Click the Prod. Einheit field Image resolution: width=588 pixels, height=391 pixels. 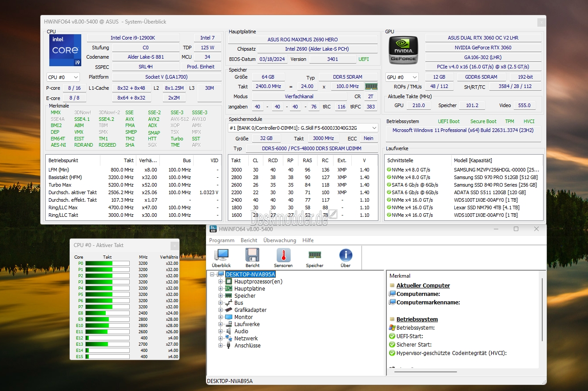tap(201, 67)
